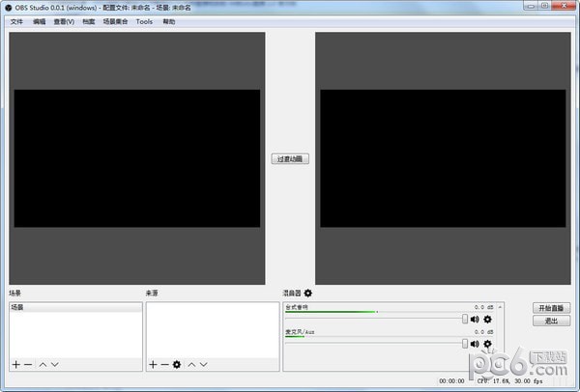This screenshot has height=392, width=580.
Task: Move source down with the down arrow
Action: [203, 365]
